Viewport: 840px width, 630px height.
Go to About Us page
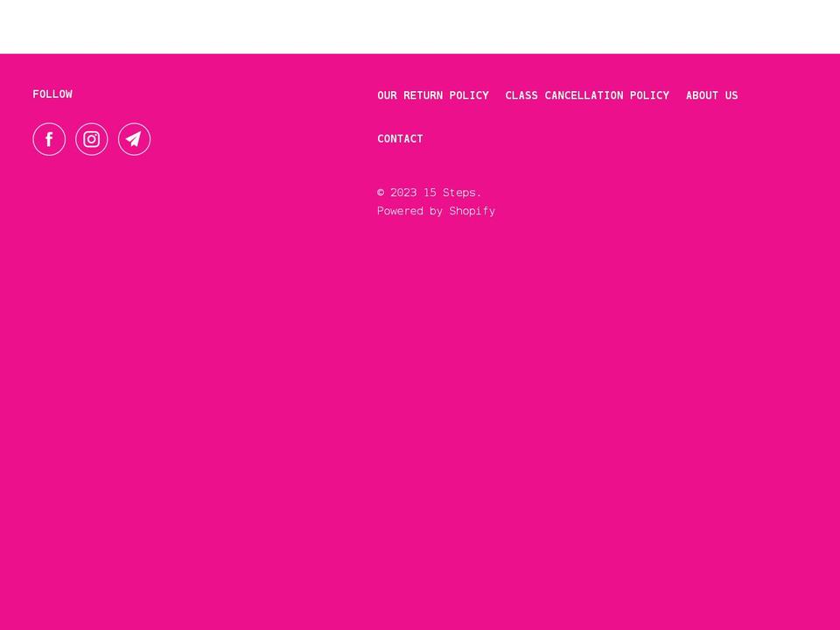click(712, 95)
